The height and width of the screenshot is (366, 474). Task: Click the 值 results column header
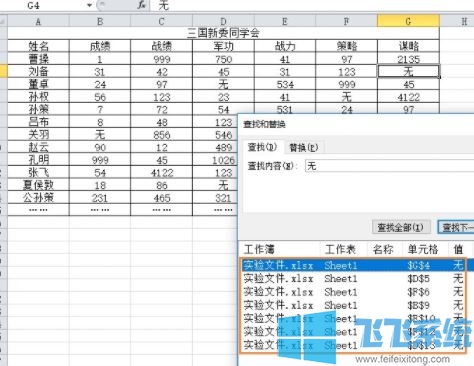pyautogui.click(x=459, y=249)
